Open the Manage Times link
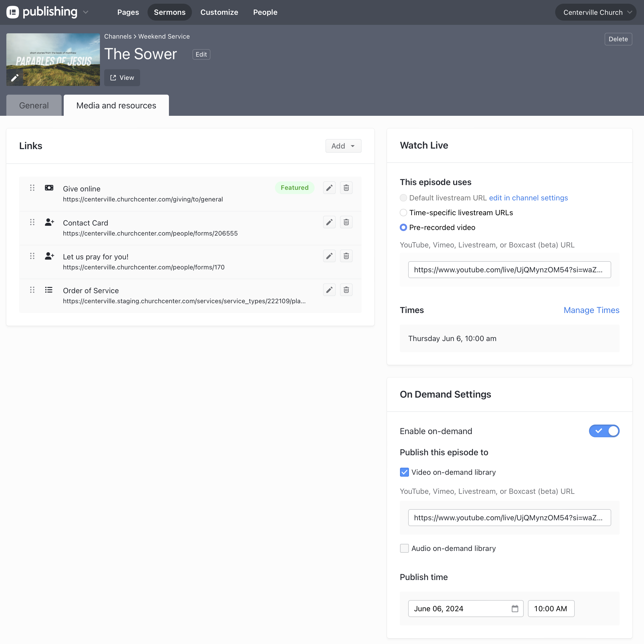The width and height of the screenshot is (644, 644). click(591, 310)
